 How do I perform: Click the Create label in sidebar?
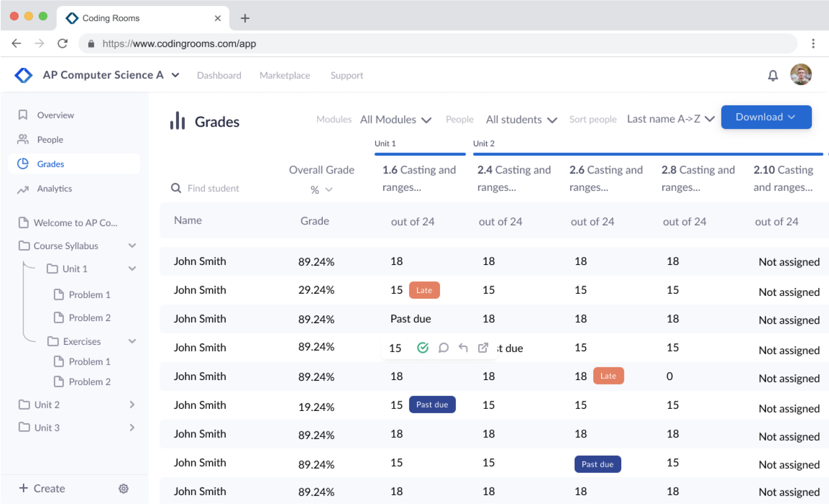(49, 488)
